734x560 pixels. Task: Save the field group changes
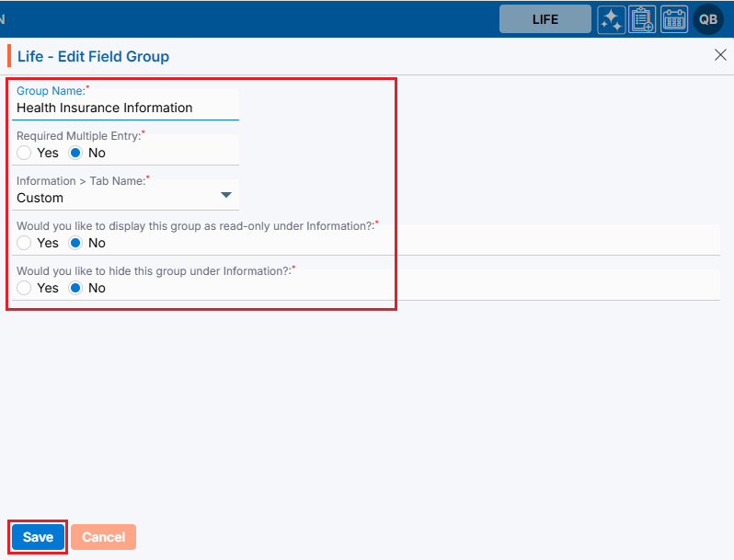click(38, 537)
